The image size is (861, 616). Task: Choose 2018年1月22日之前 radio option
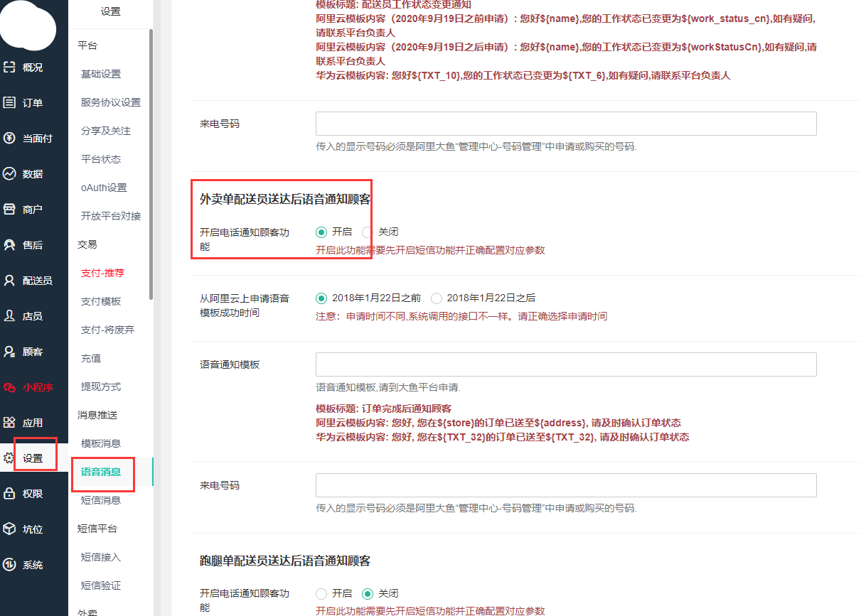pyautogui.click(x=321, y=298)
